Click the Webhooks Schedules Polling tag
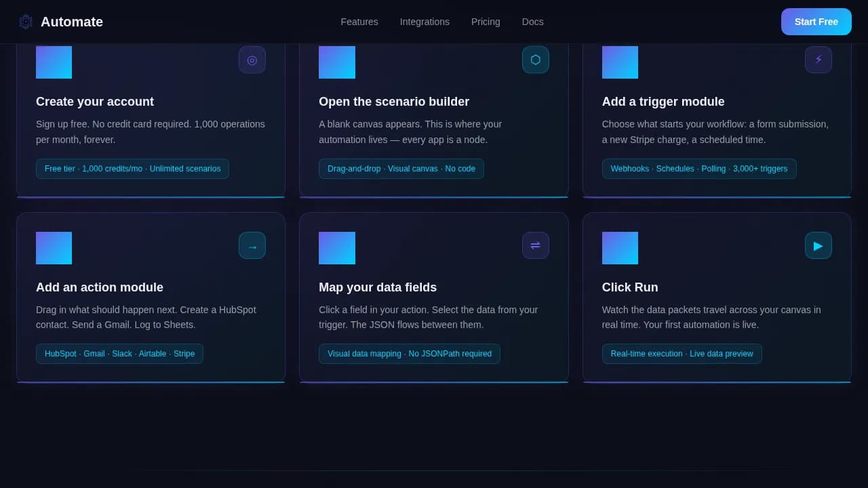868x488 pixels. tap(699, 169)
